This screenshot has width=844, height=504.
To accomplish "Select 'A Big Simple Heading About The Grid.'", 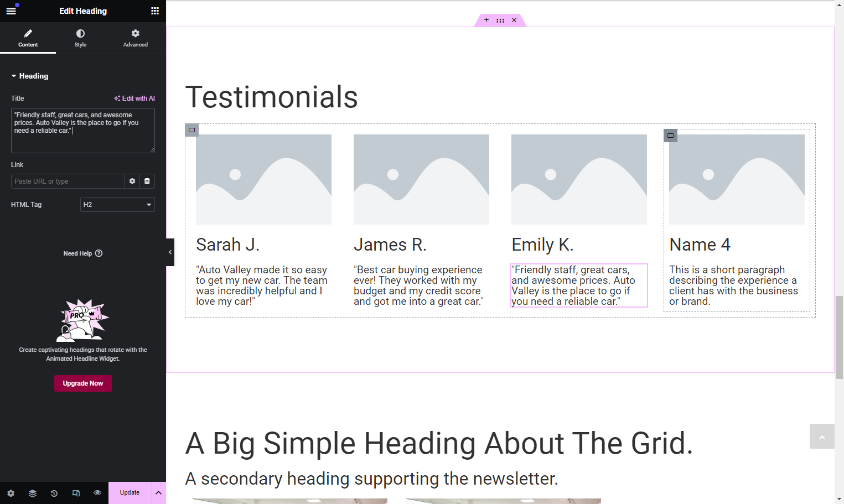I will coord(439,444).
